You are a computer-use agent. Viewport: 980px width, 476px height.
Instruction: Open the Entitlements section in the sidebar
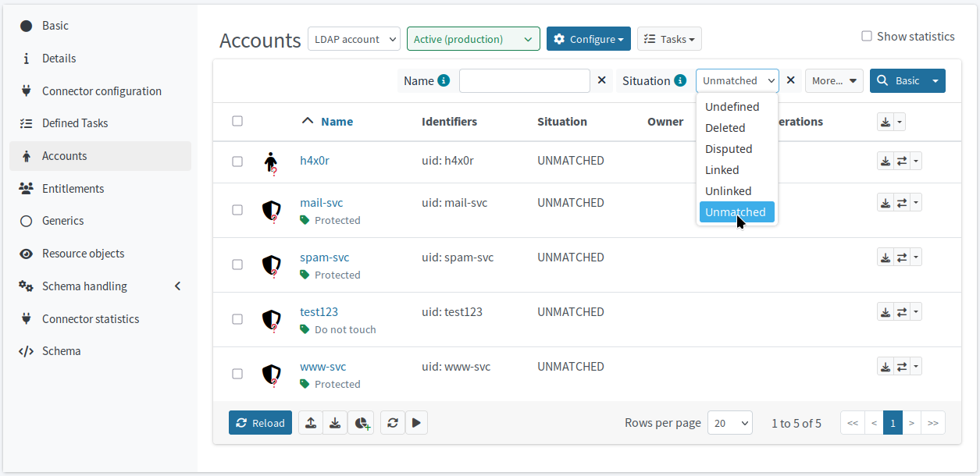[72, 188]
